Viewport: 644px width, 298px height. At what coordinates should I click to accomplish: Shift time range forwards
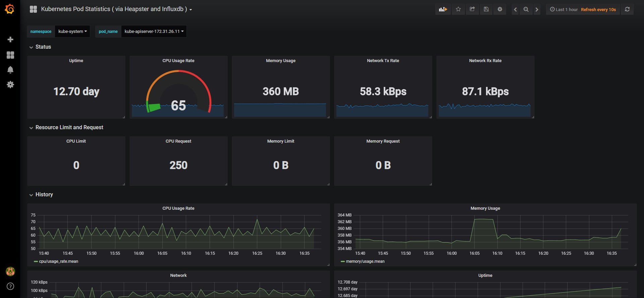pos(537,9)
